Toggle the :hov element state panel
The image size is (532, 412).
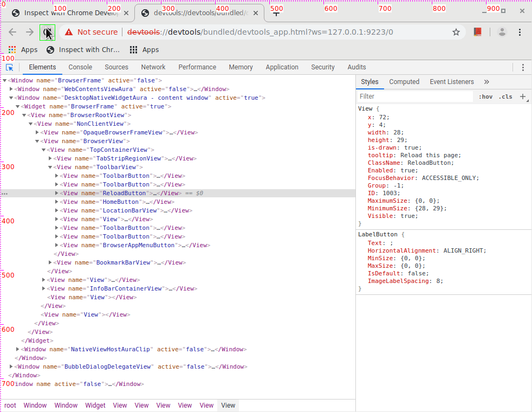tap(485, 96)
